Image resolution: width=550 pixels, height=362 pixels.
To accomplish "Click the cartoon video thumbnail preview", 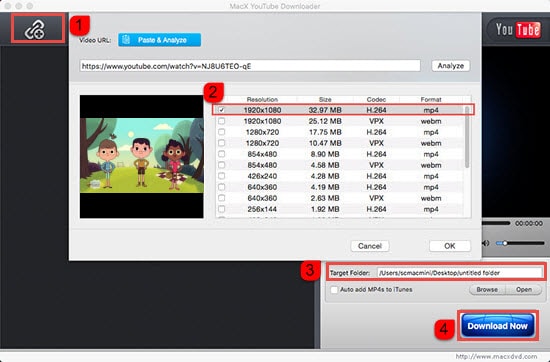I will tap(142, 156).
